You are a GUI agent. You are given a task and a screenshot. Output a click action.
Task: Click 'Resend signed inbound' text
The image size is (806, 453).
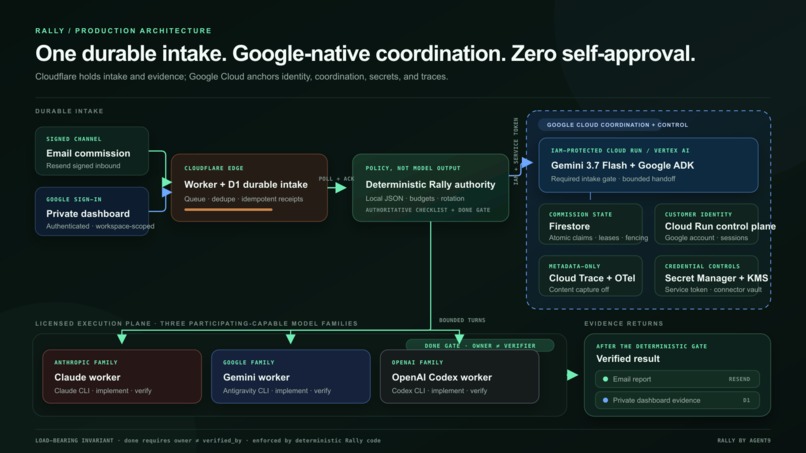coord(83,166)
